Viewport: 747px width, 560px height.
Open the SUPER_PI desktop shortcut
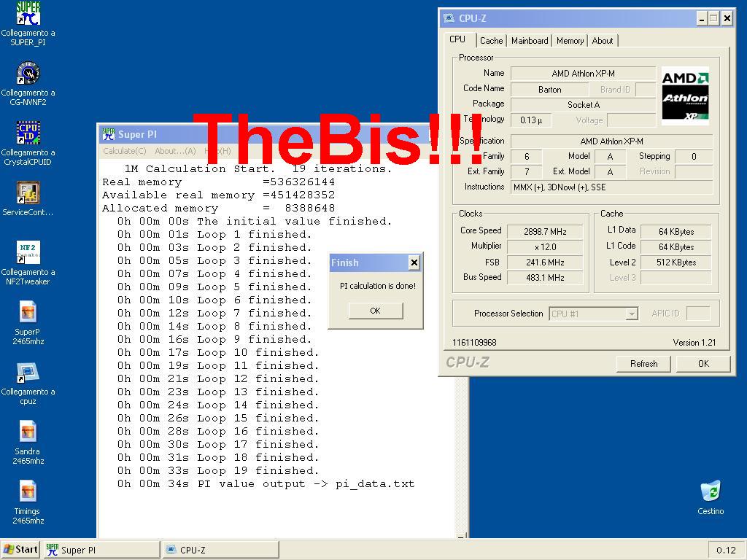point(28,23)
